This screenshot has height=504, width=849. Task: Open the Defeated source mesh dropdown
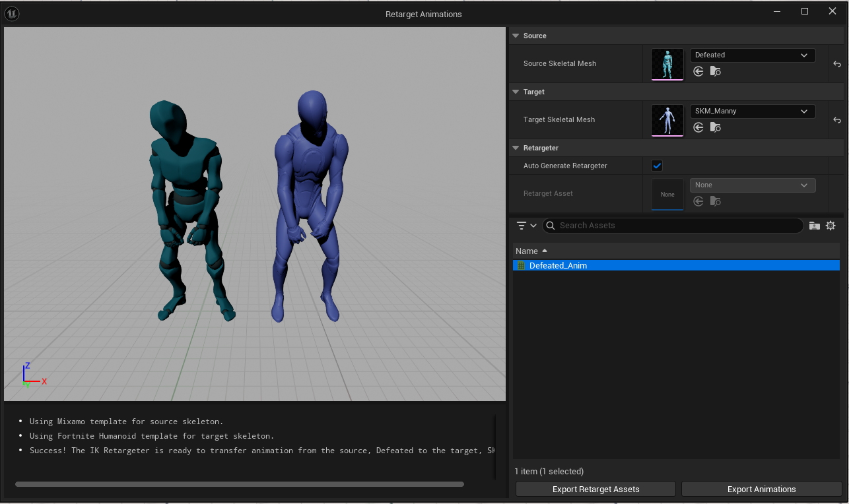(752, 55)
